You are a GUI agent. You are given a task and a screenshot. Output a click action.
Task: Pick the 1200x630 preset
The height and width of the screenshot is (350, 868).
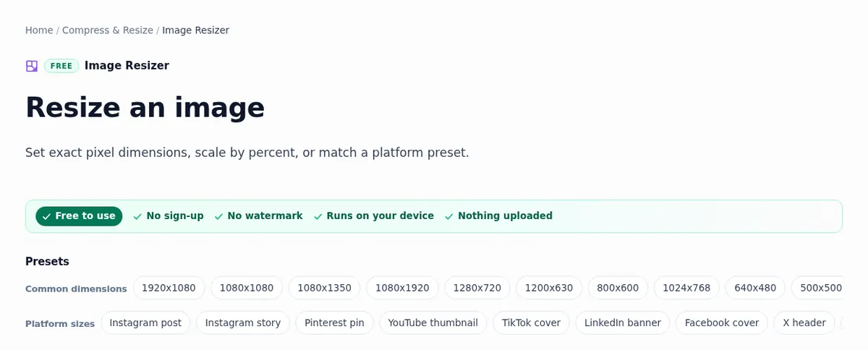(x=549, y=288)
